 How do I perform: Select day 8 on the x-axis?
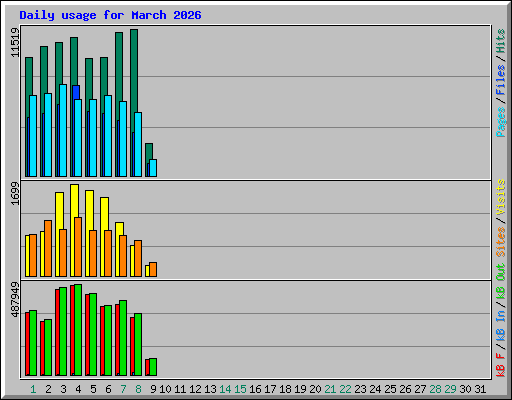coord(138,389)
